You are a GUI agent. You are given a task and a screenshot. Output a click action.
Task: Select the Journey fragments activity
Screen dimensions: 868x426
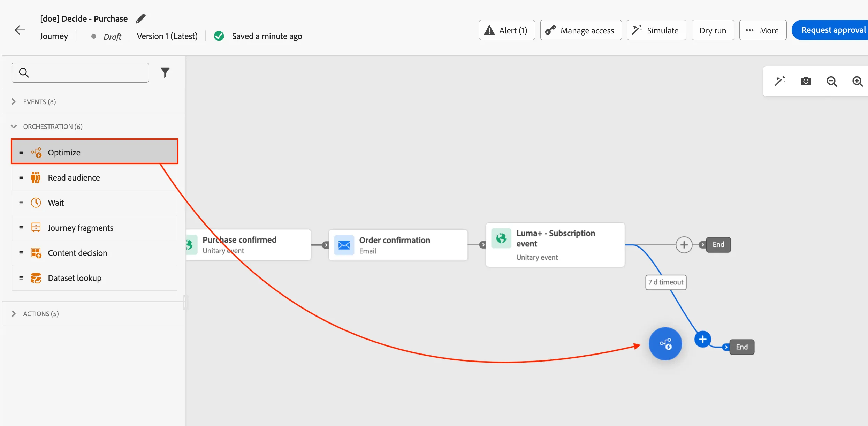94,228
